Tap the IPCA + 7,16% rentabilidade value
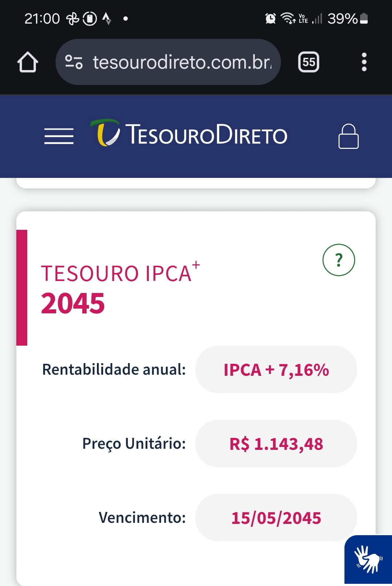This screenshot has width=392, height=586. click(276, 370)
